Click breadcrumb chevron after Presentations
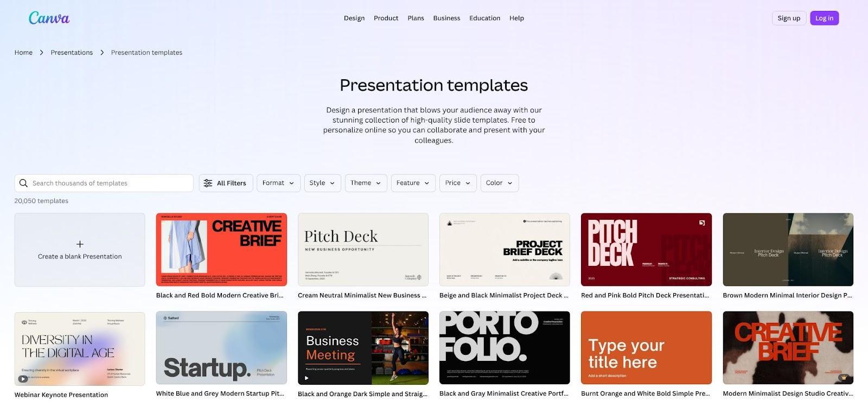Viewport: 868px width, 407px height. click(x=102, y=53)
